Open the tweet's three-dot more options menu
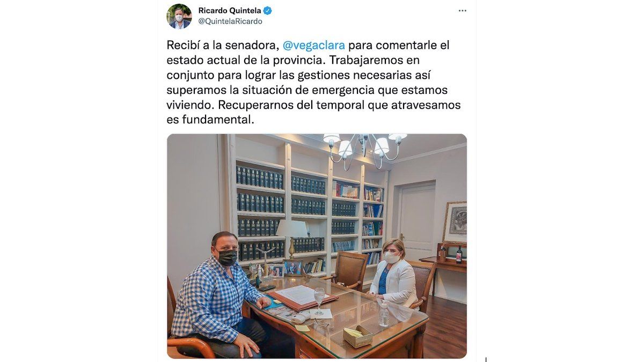 pos(462,11)
